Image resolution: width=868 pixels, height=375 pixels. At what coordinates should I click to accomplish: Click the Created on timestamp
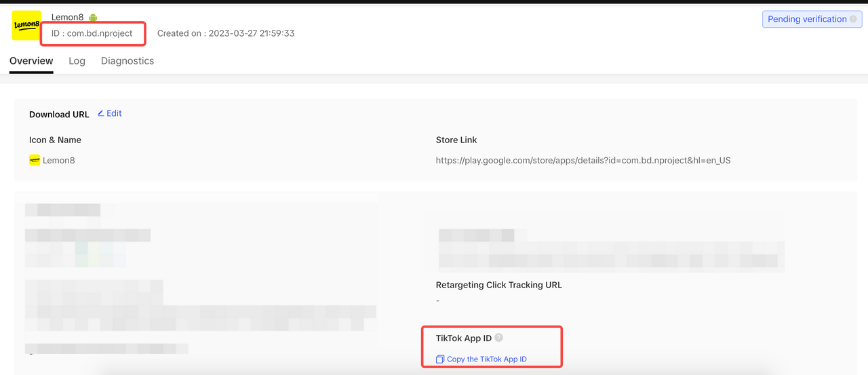[226, 33]
